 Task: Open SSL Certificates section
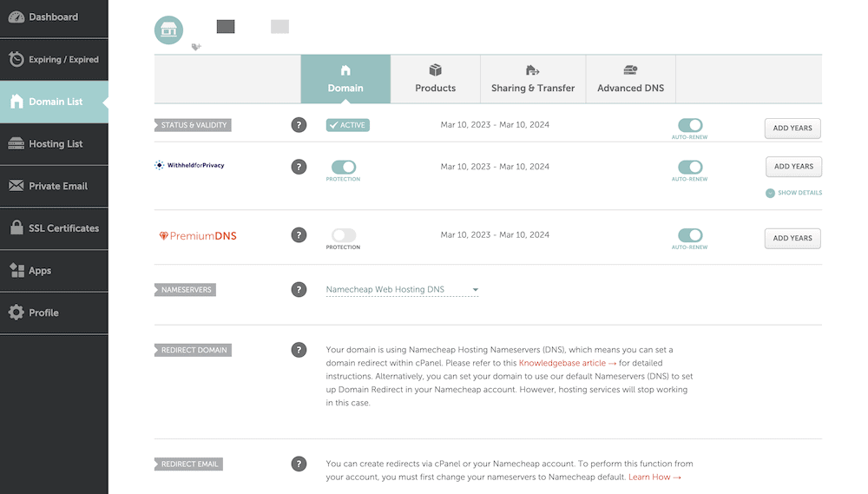(54, 228)
